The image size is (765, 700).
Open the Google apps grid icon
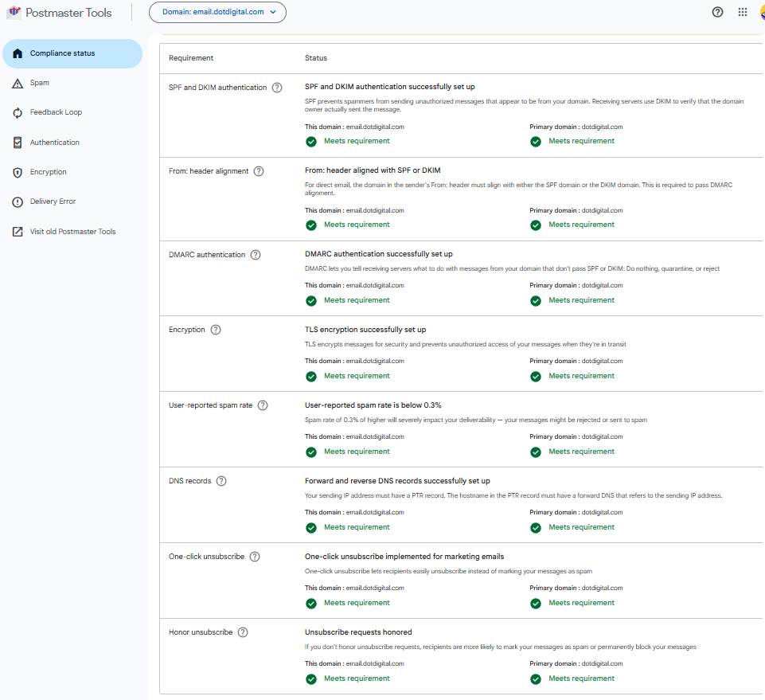(742, 12)
